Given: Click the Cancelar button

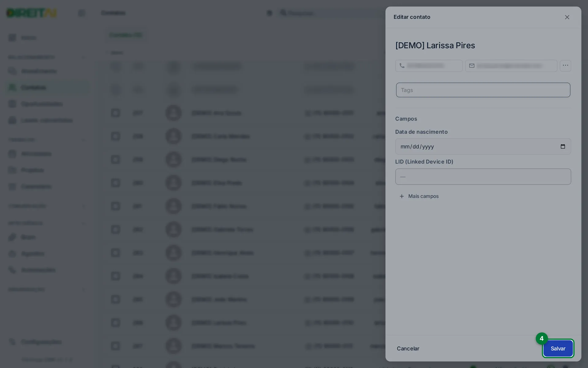Looking at the screenshot, I should click(408, 348).
